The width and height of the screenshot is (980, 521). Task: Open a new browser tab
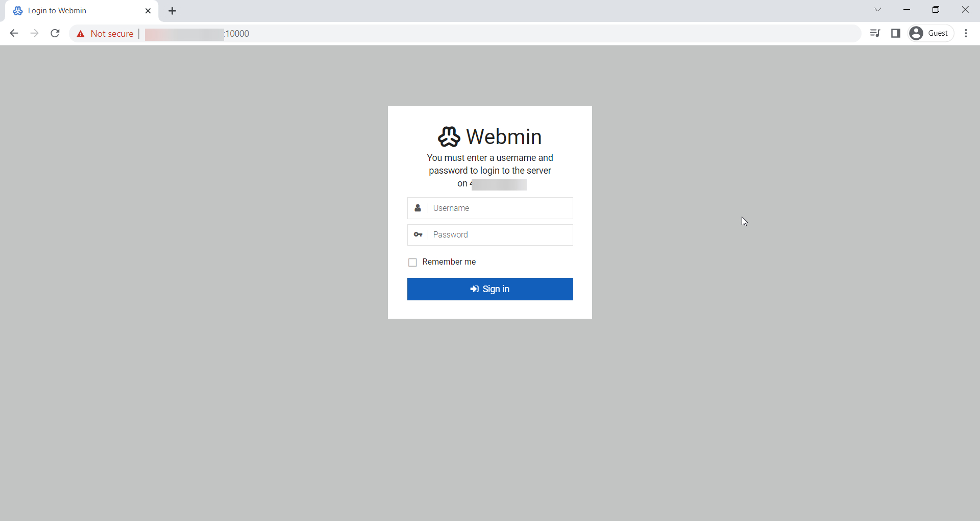[173, 11]
